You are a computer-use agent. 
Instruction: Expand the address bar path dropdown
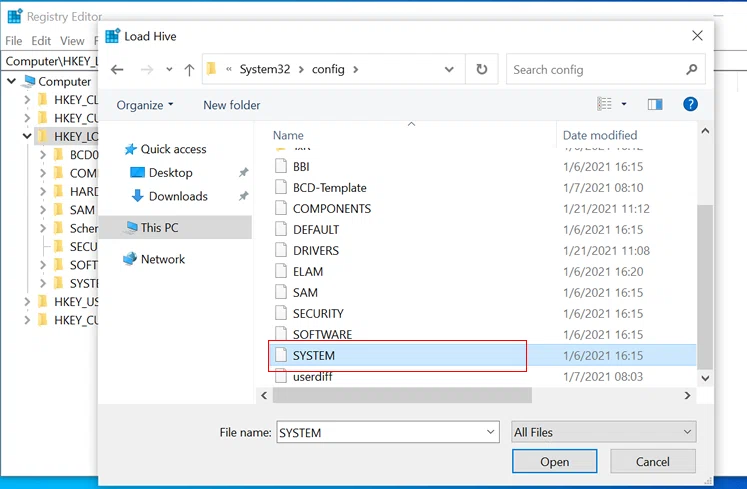pos(449,70)
